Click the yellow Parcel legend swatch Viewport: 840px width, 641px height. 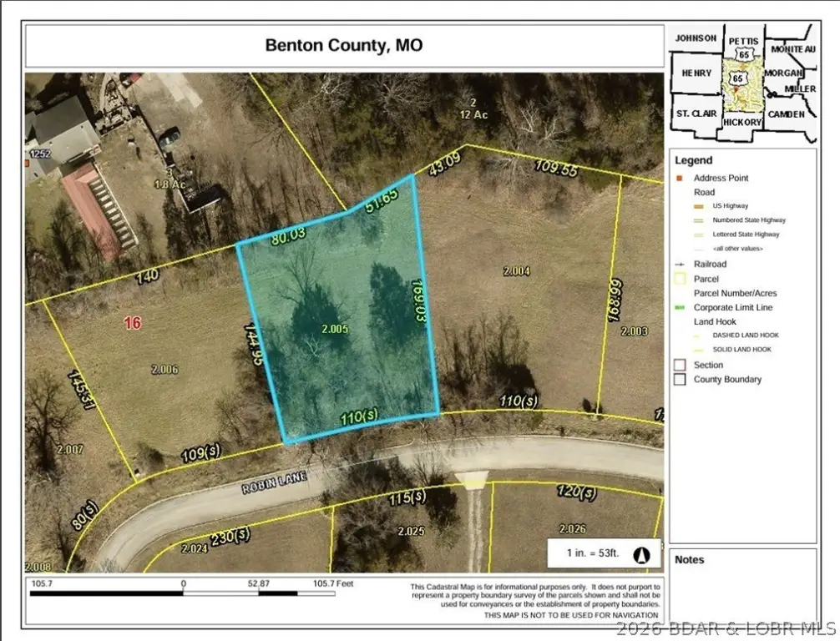[x=680, y=279]
